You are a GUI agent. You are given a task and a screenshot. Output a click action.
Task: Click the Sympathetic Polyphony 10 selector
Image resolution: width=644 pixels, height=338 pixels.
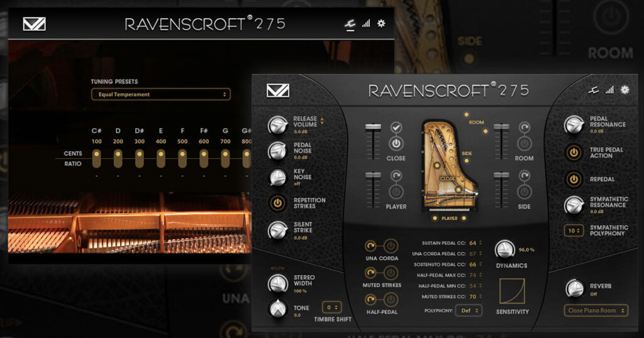click(574, 231)
